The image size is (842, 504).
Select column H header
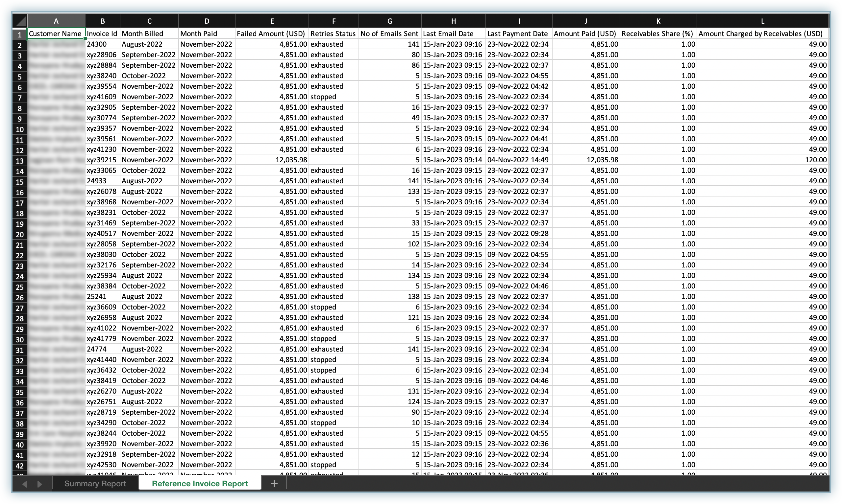tap(453, 21)
